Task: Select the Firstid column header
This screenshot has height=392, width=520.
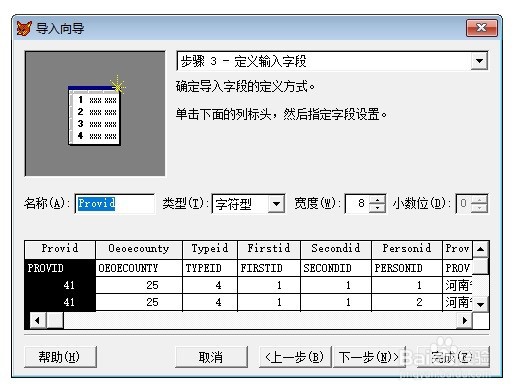Action: 269,250
